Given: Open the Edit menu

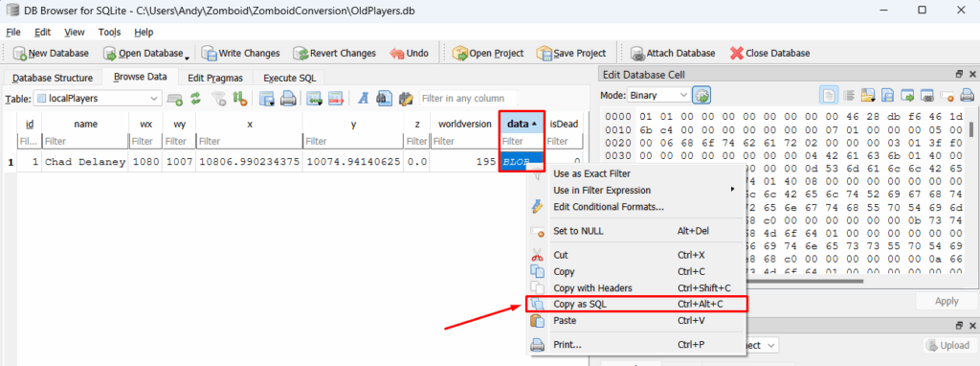Looking at the screenshot, I should (x=42, y=32).
